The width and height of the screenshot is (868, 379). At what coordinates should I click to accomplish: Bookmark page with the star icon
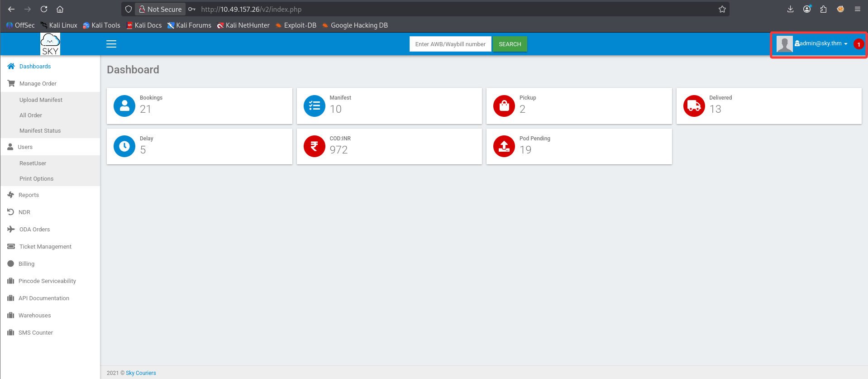coord(722,9)
